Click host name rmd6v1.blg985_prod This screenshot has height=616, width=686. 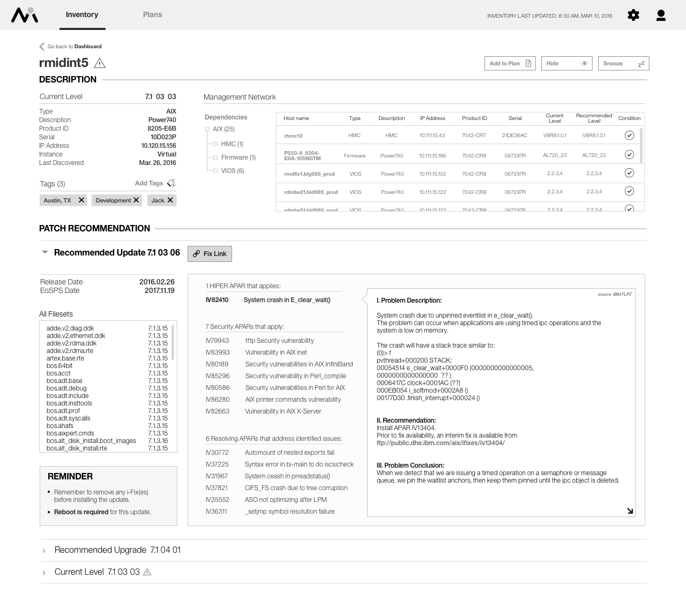pos(309,174)
